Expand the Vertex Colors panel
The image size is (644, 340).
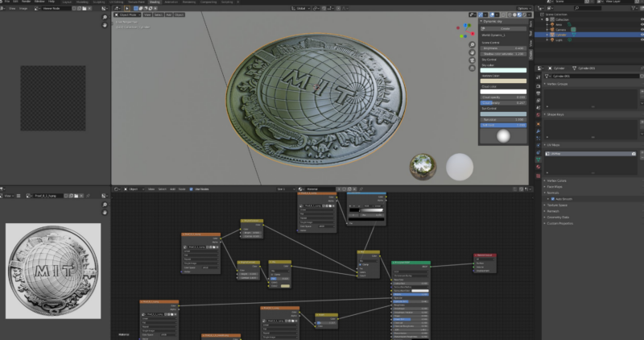coord(545,180)
